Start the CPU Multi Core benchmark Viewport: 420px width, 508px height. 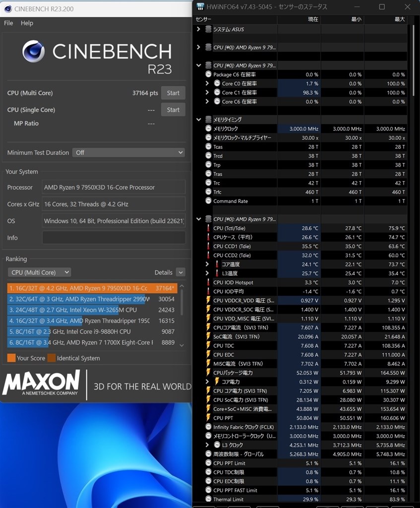point(173,93)
